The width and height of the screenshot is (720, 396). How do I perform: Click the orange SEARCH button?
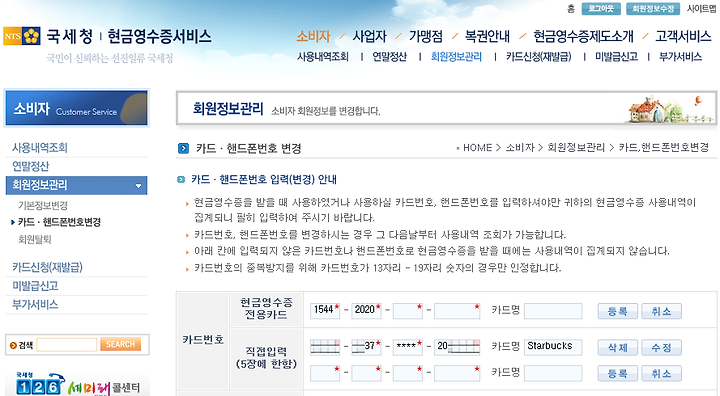pyautogui.click(x=120, y=345)
